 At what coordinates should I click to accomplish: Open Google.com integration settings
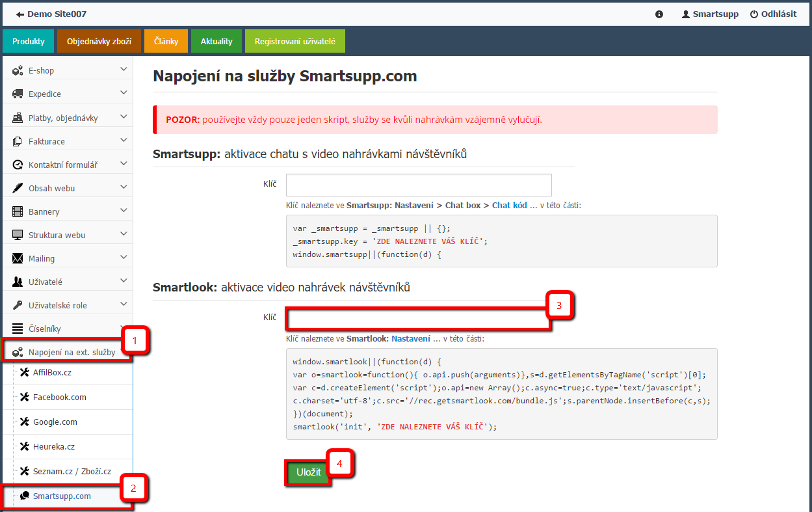(x=55, y=422)
